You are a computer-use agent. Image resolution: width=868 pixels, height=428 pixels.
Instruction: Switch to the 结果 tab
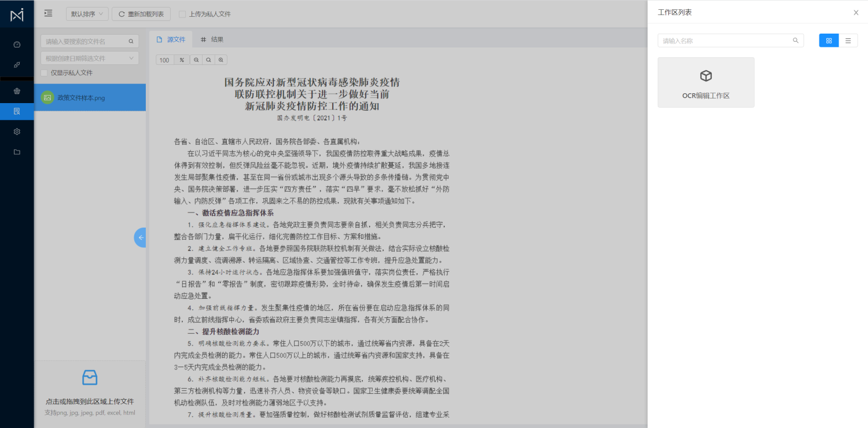pos(212,39)
